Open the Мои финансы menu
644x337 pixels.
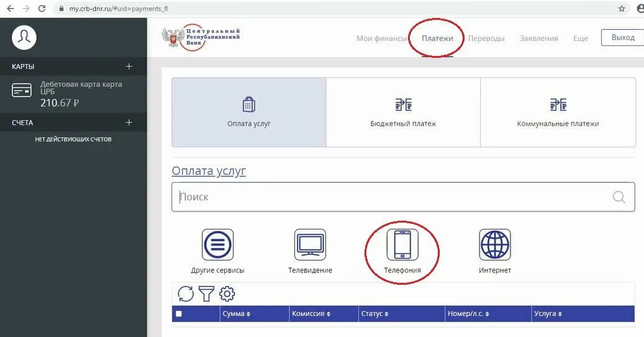pyautogui.click(x=381, y=38)
